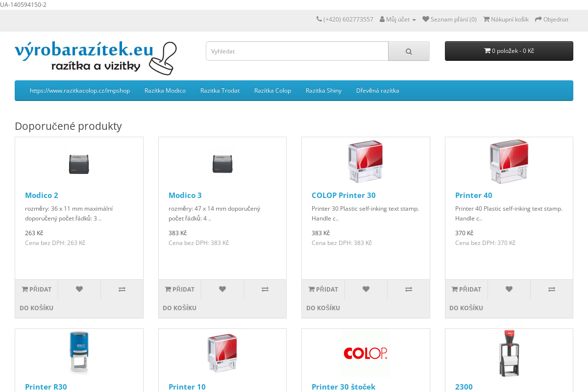
Task: Open Modico 3 product title
Action: (x=185, y=195)
